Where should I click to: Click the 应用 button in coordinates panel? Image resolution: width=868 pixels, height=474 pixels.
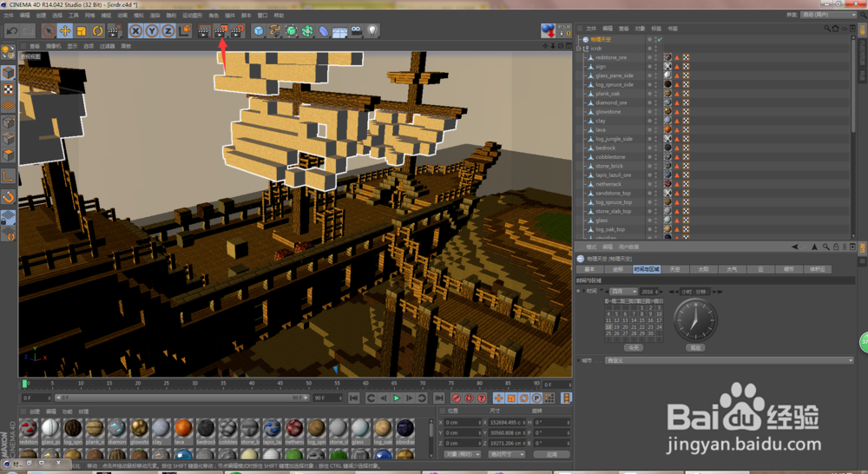551,454
